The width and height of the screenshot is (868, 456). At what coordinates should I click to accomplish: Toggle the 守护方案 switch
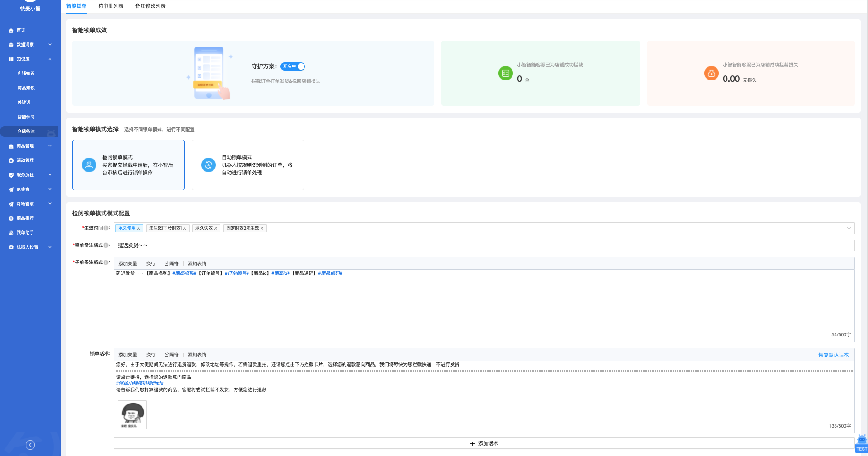pos(293,66)
